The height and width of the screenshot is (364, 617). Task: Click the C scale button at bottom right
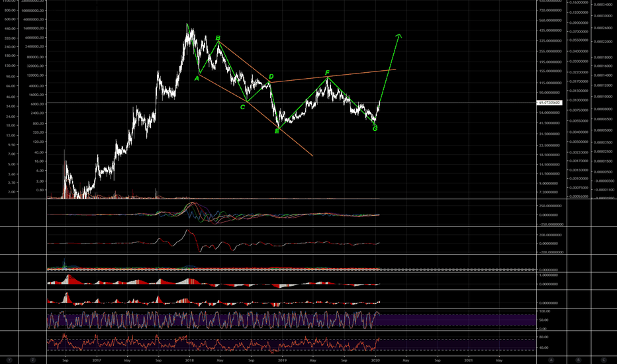(x=604, y=360)
